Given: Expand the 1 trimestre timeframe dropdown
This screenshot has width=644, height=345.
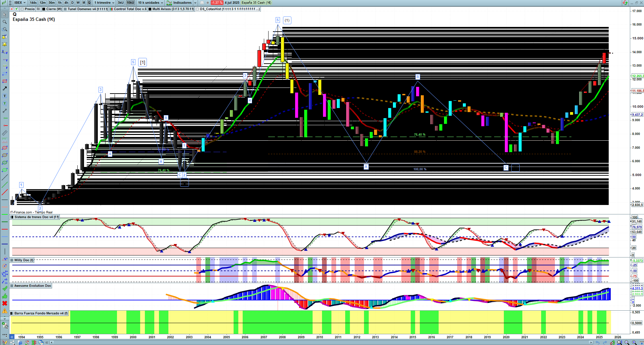Looking at the screenshot, I should click(104, 3).
